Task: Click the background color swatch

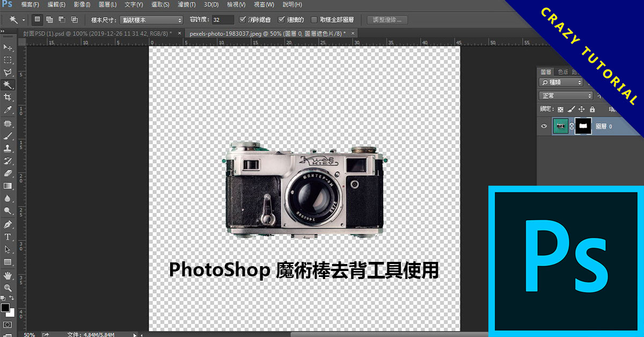Action: [x=11, y=313]
